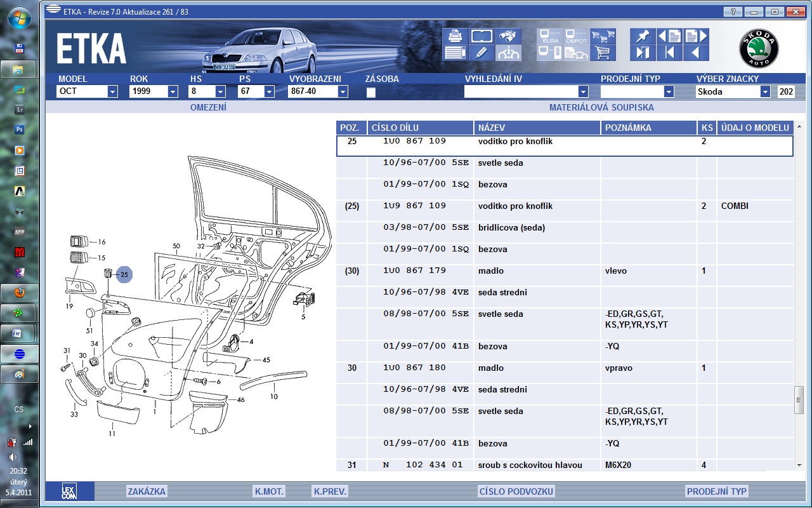Open the VYOBRAZENI dropdown showing 867-40
812x508 pixels.
343,91
